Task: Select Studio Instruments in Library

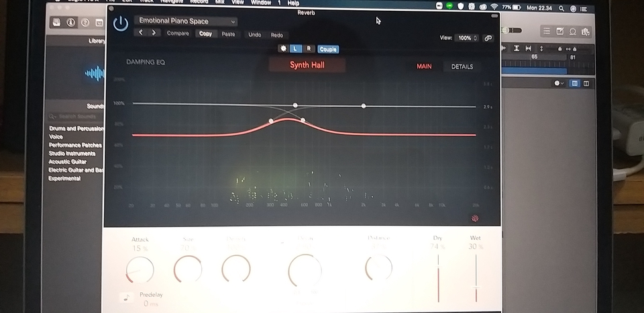Action: point(72,153)
